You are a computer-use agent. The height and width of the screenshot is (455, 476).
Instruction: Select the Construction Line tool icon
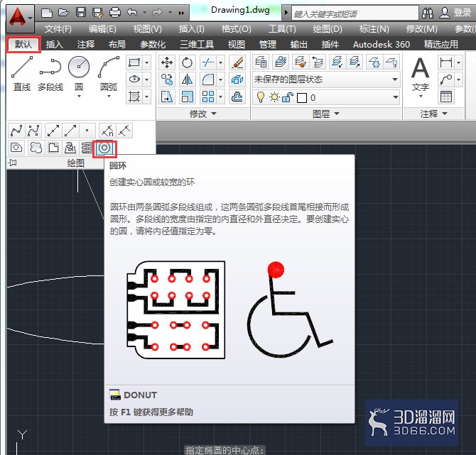[x=53, y=131]
